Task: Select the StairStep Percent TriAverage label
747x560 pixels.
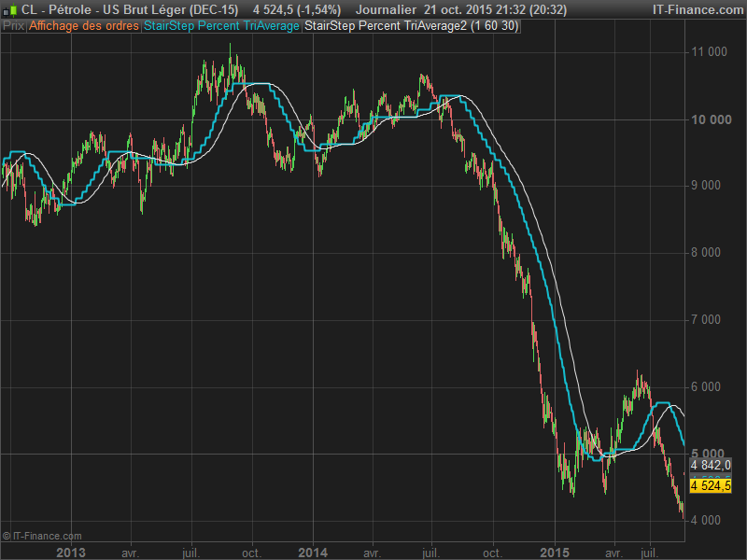Action: coord(221,26)
